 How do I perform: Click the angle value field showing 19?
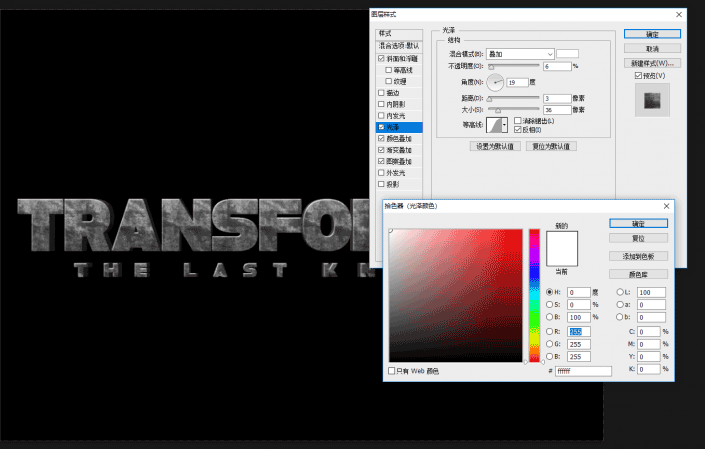[x=517, y=82]
